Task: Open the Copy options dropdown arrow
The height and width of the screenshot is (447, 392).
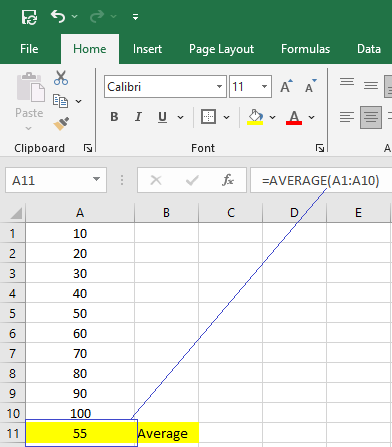Action: click(x=78, y=101)
